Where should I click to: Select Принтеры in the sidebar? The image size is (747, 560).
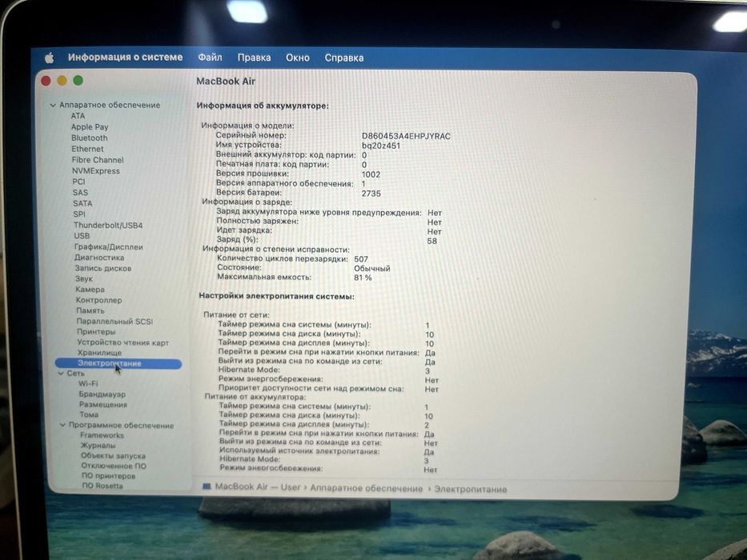[x=96, y=331]
